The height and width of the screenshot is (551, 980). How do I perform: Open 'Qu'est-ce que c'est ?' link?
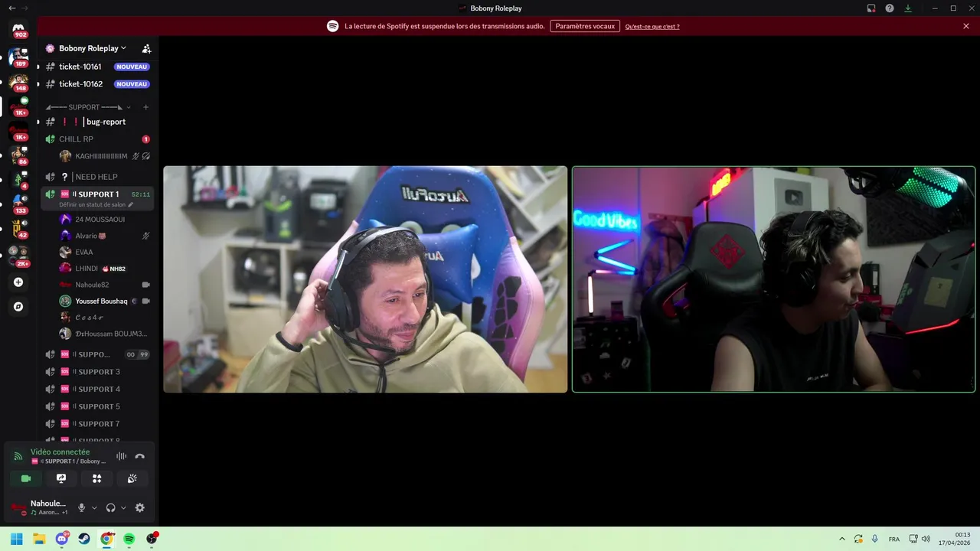[x=652, y=26]
